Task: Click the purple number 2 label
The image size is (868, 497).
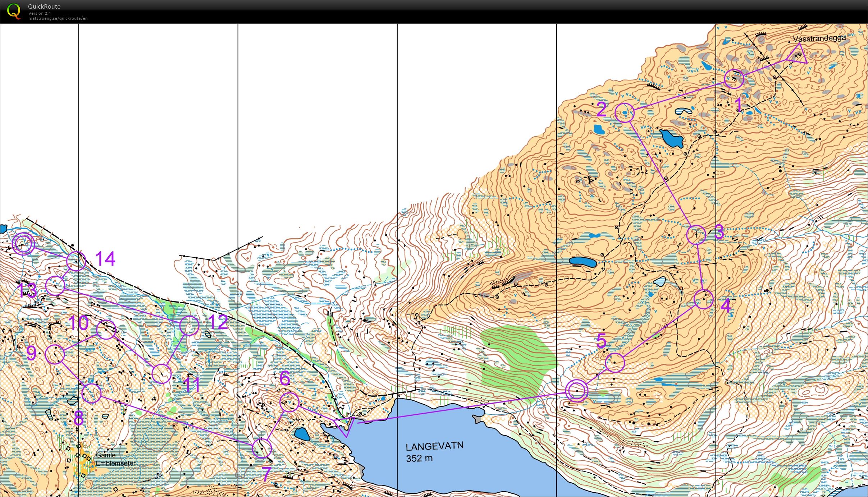Action: click(x=602, y=110)
